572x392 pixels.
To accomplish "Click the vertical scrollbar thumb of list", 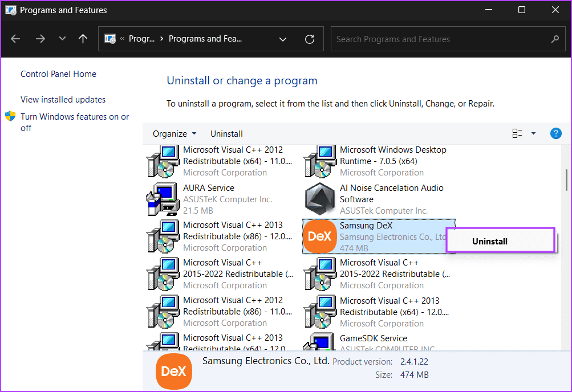I will point(566,180).
